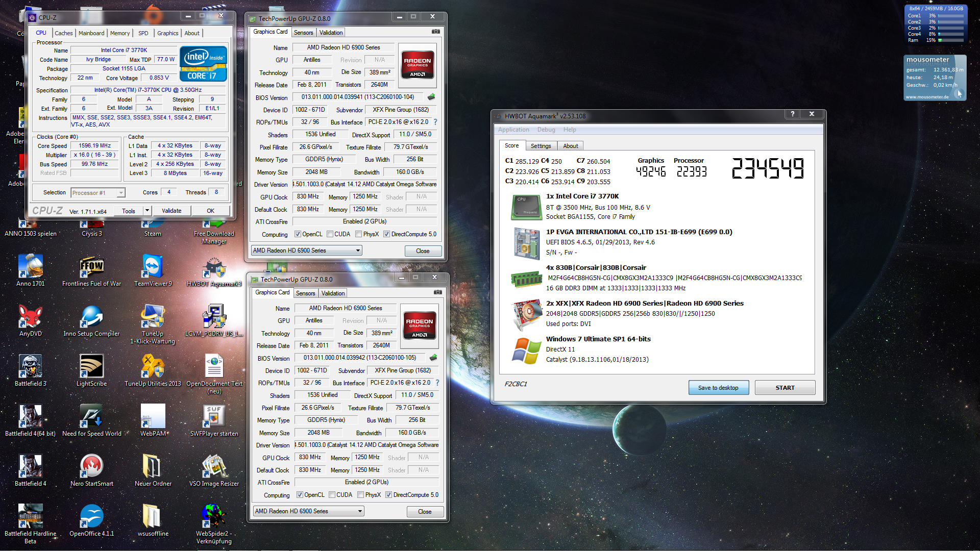Click Close button in upper GPU-Z

pyautogui.click(x=423, y=251)
